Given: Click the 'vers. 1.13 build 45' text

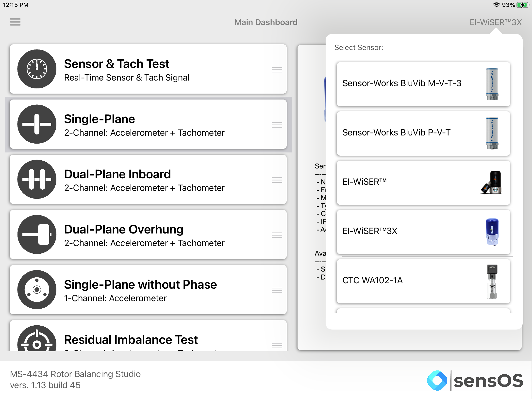Looking at the screenshot, I should (x=45, y=385).
